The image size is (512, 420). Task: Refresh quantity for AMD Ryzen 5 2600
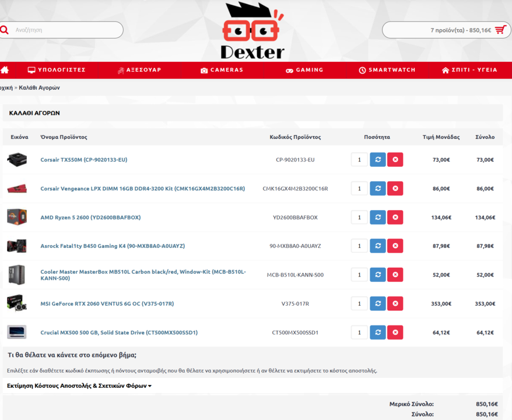pyautogui.click(x=378, y=217)
